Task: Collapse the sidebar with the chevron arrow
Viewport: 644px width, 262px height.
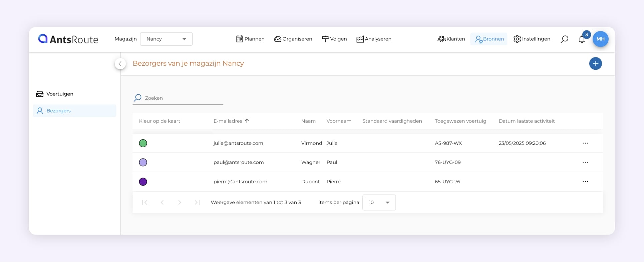Action: point(120,64)
